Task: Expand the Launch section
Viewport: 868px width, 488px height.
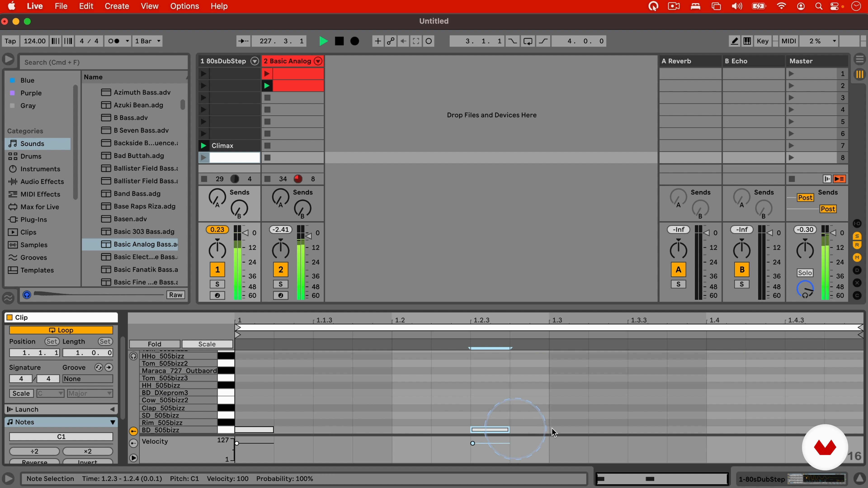Action: (112, 410)
